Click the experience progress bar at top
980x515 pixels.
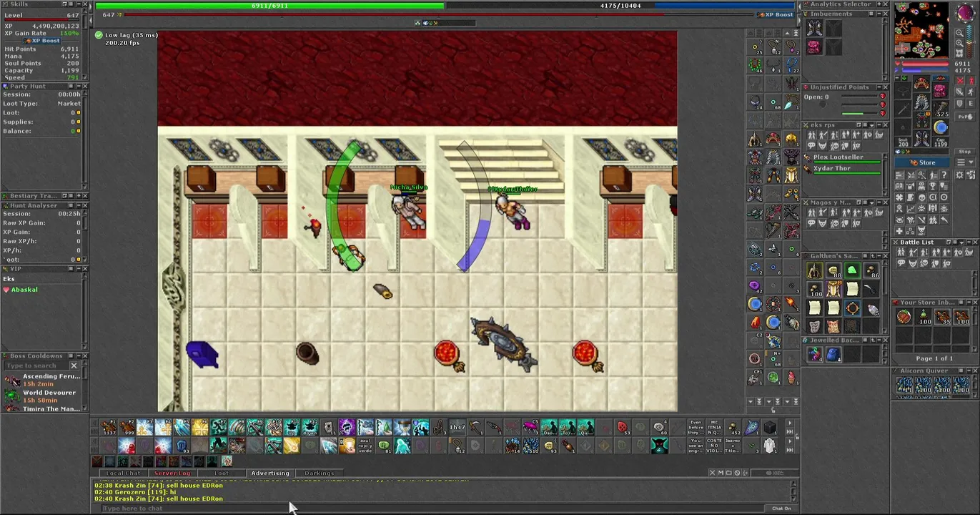pyautogui.click(x=440, y=14)
